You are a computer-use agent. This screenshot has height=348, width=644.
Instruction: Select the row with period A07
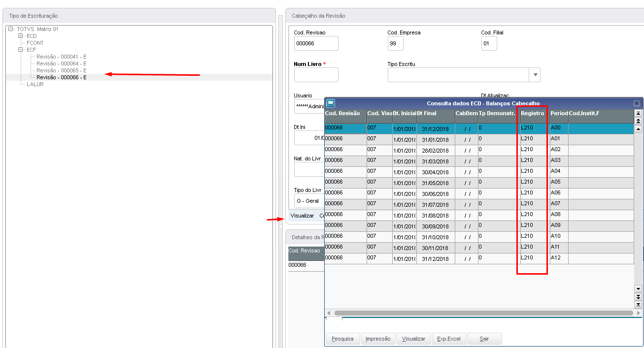click(479, 204)
